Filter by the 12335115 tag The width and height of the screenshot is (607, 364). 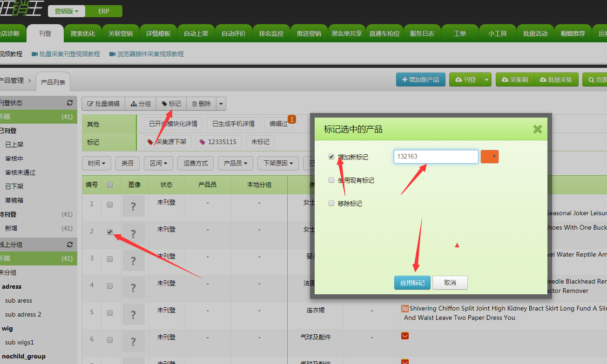(x=218, y=142)
